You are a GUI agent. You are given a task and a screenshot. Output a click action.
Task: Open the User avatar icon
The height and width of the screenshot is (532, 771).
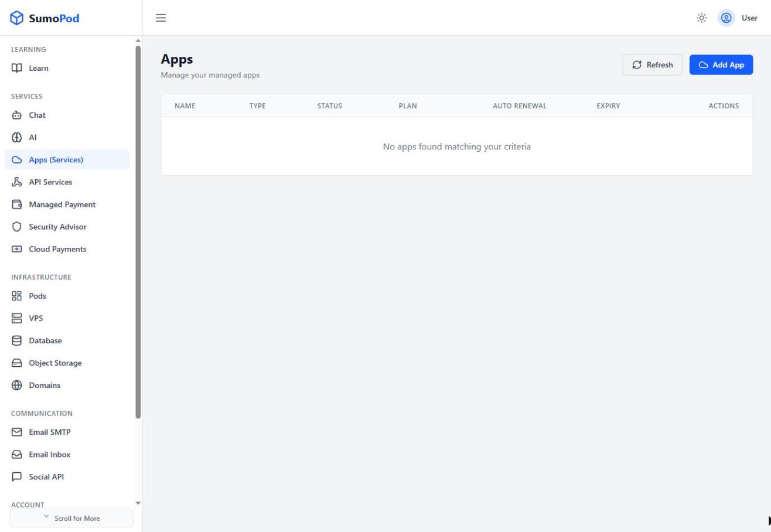[726, 18]
